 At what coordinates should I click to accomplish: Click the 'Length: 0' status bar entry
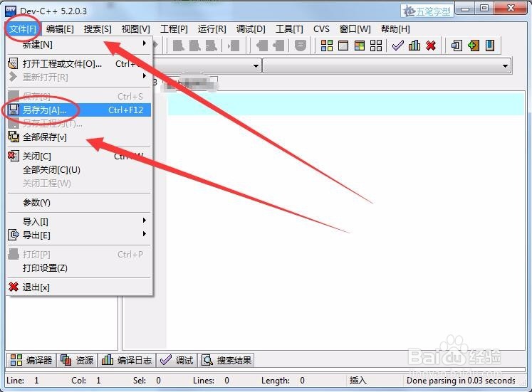tap(283, 381)
